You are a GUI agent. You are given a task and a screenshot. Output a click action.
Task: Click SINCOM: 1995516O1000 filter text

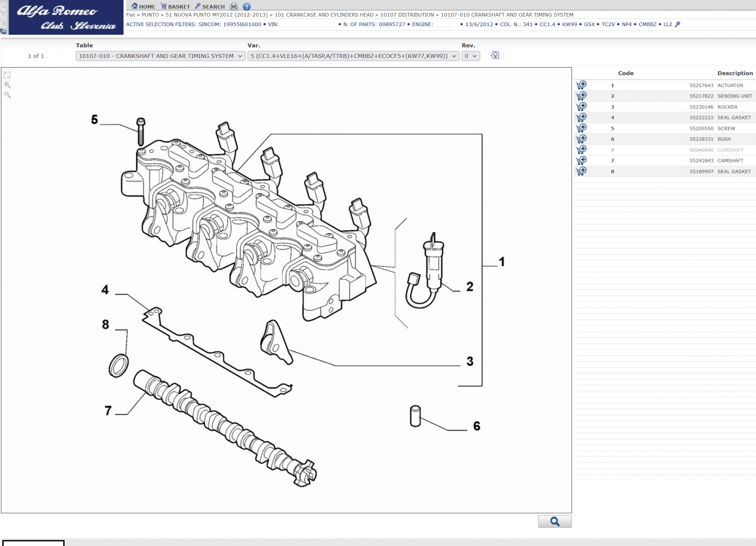click(x=230, y=24)
